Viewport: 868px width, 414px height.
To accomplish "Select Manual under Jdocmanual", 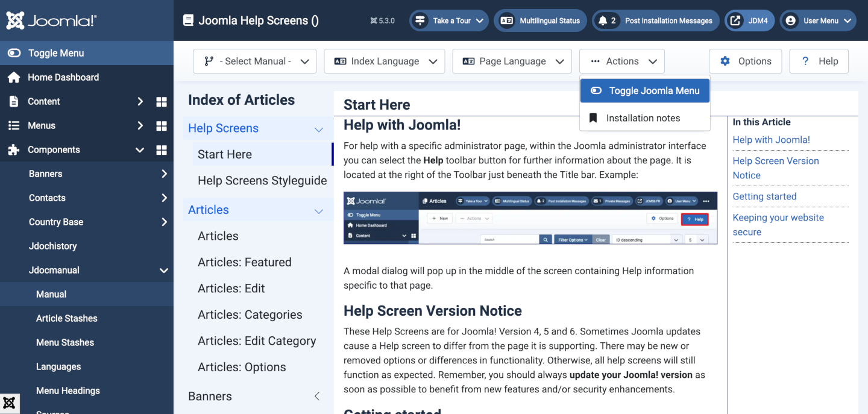I will point(87,294).
